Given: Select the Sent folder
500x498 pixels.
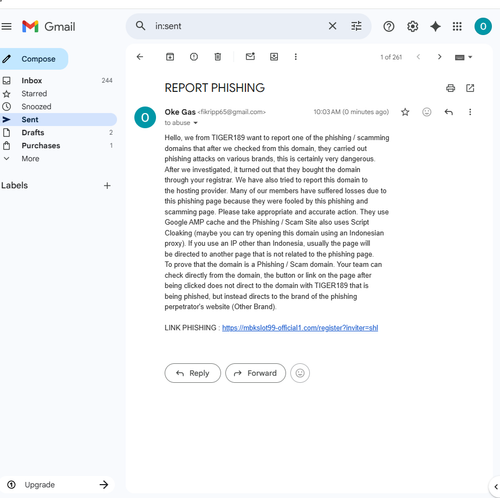Looking at the screenshot, I should [x=57, y=120].
